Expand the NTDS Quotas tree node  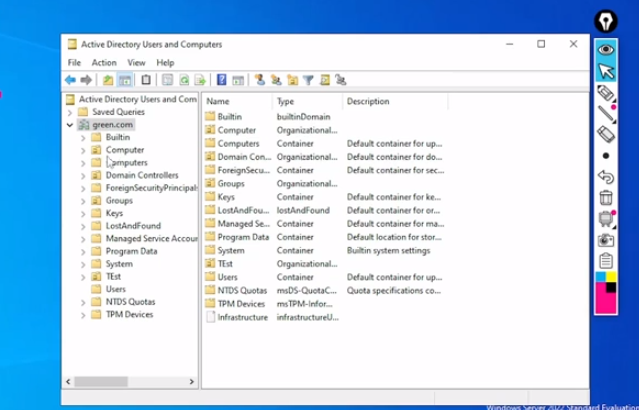(83, 302)
